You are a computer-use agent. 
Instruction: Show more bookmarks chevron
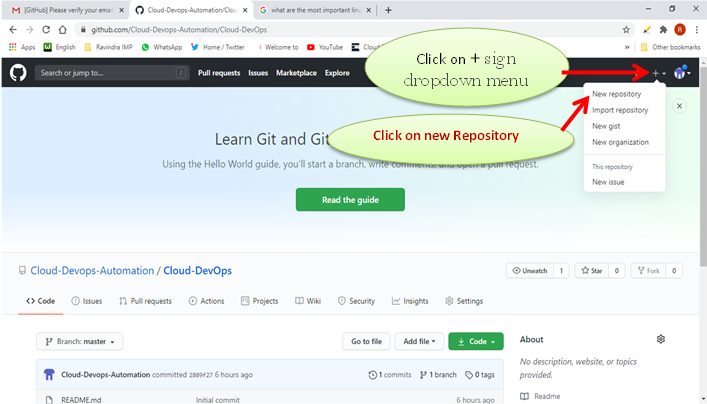coord(627,47)
